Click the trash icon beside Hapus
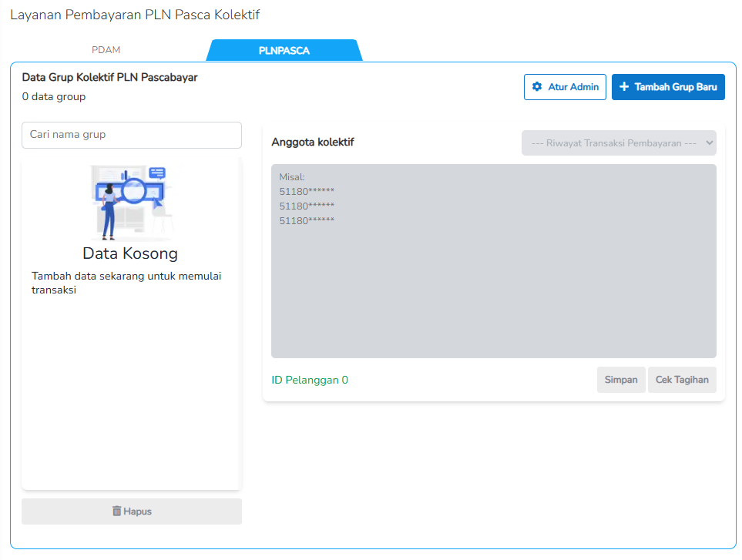The image size is (742, 560). pyautogui.click(x=117, y=511)
